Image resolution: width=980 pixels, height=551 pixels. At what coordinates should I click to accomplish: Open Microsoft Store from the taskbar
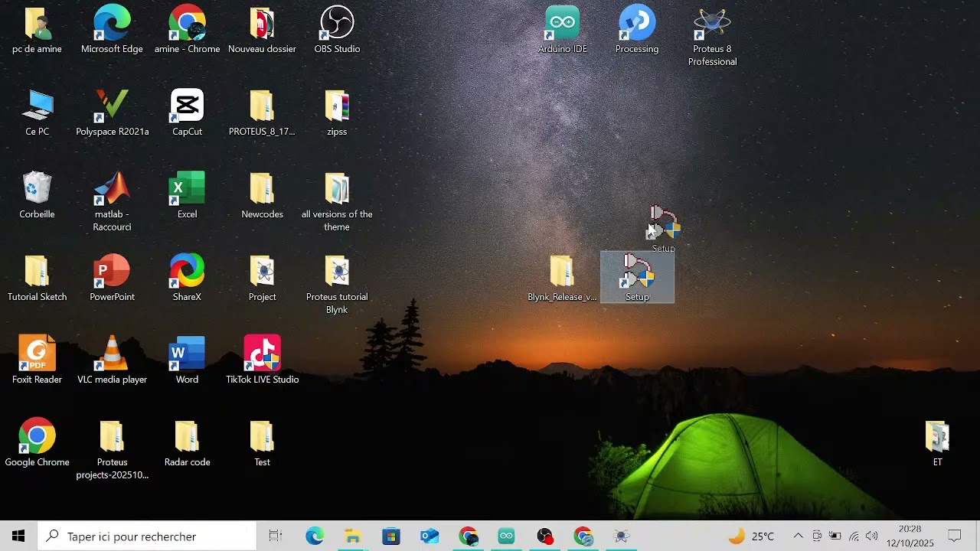pyautogui.click(x=391, y=536)
